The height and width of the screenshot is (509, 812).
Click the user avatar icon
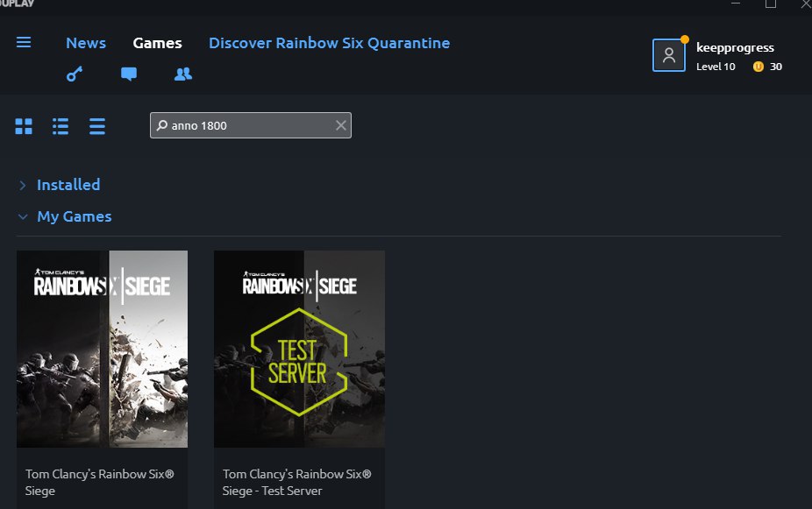(x=668, y=55)
